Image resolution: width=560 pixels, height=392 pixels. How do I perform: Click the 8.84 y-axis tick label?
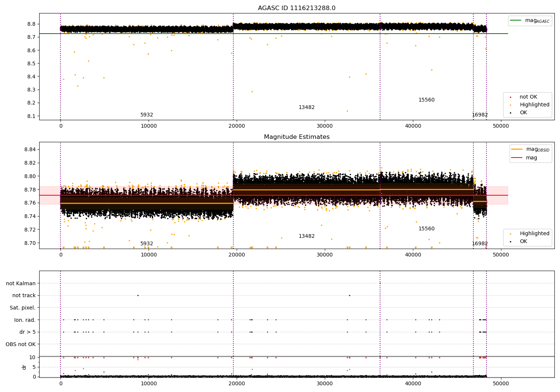click(30, 150)
